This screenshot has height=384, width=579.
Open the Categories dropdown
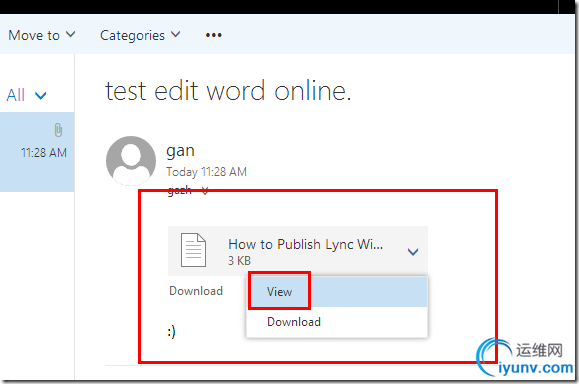[x=140, y=35]
